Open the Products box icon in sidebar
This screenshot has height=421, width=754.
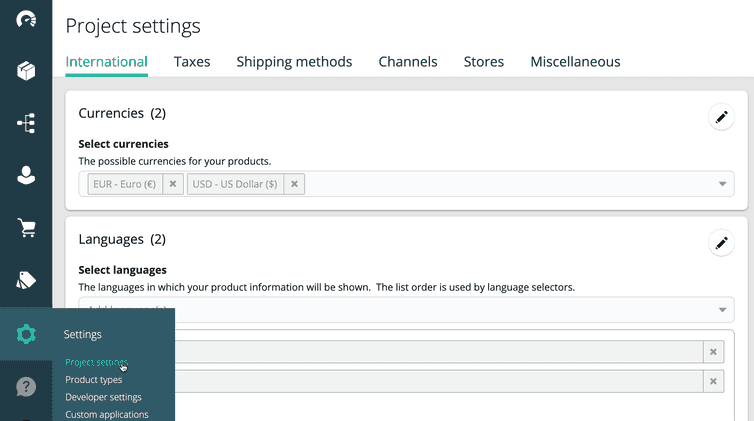(x=26, y=71)
